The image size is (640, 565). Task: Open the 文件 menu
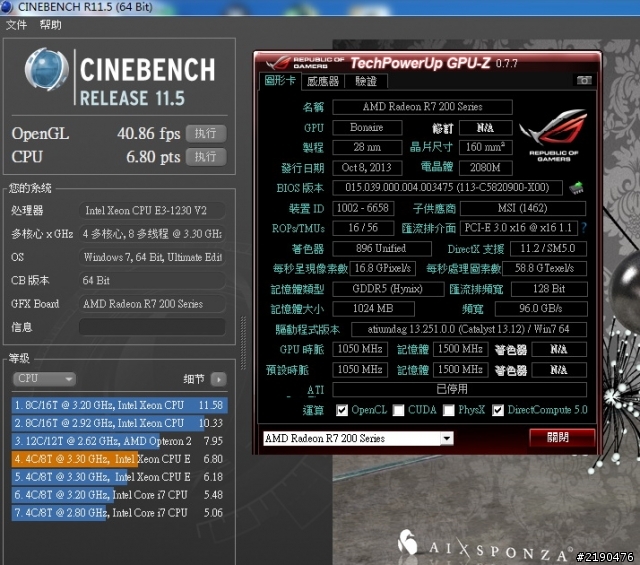pyautogui.click(x=16, y=25)
